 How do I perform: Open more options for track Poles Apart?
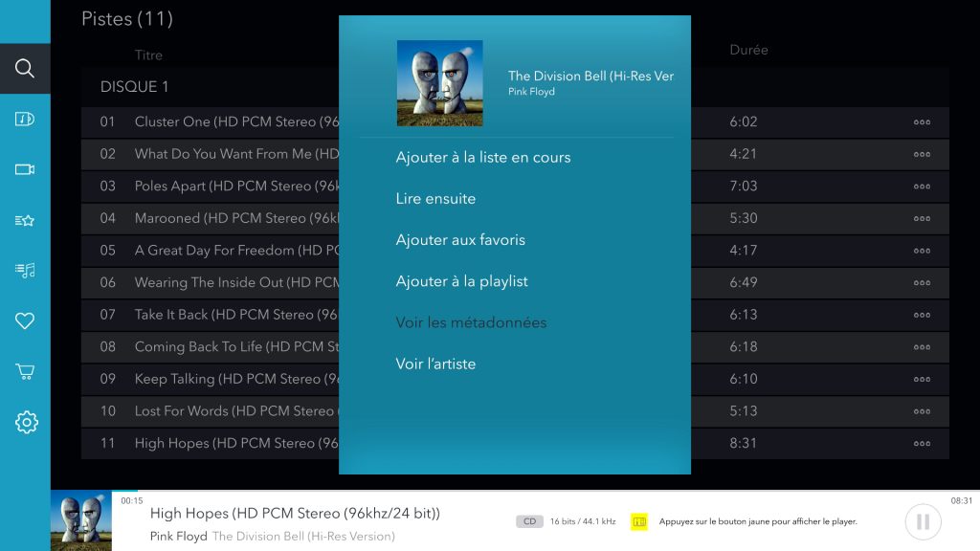922,187
